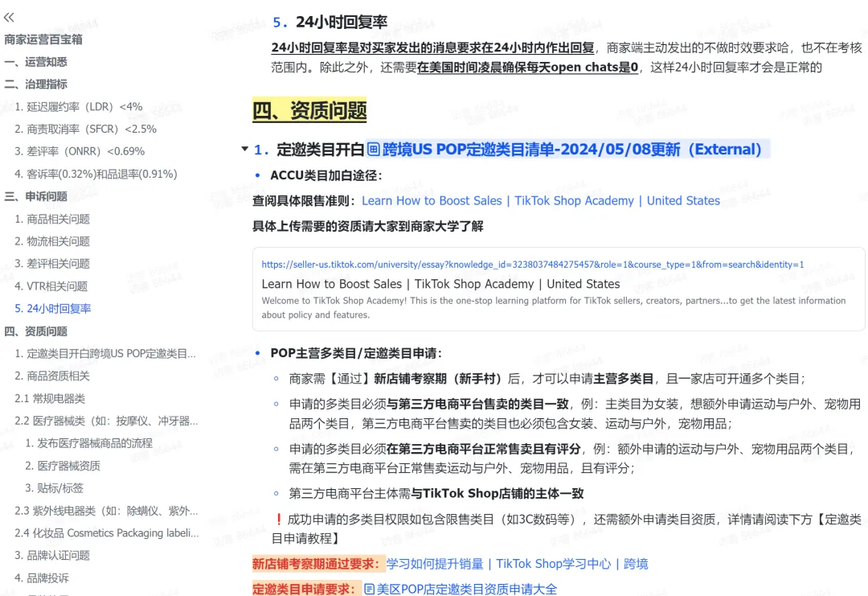Go to outline section 三、申诉问题
This screenshot has width=868, height=596.
(x=36, y=196)
